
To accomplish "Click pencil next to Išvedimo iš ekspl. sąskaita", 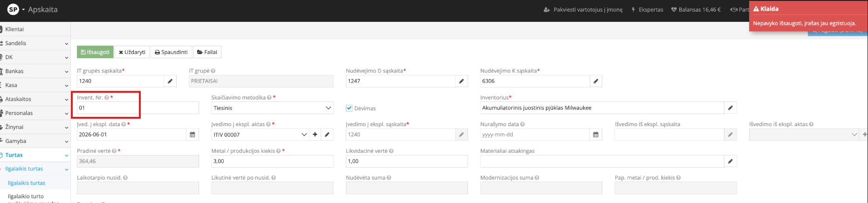I will (x=730, y=135).
